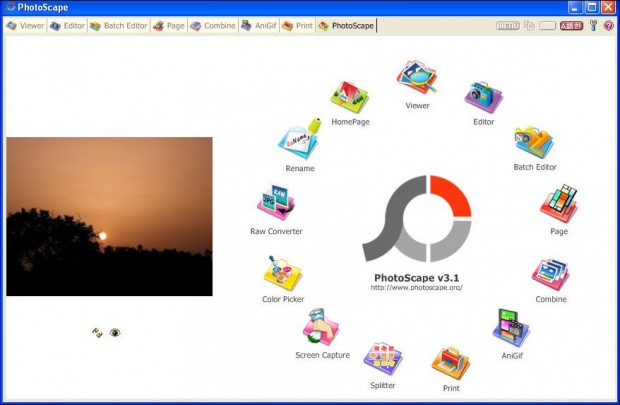Image resolution: width=620 pixels, height=405 pixels.
Task: Click the refresh photo icon below preview
Action: click(97, 333)
